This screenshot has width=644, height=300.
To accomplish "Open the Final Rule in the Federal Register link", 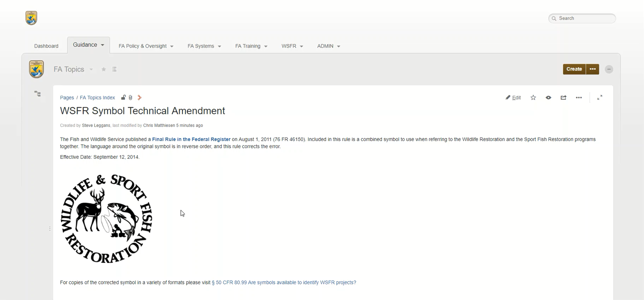I will pyautogui.click(x=191, y=139).
